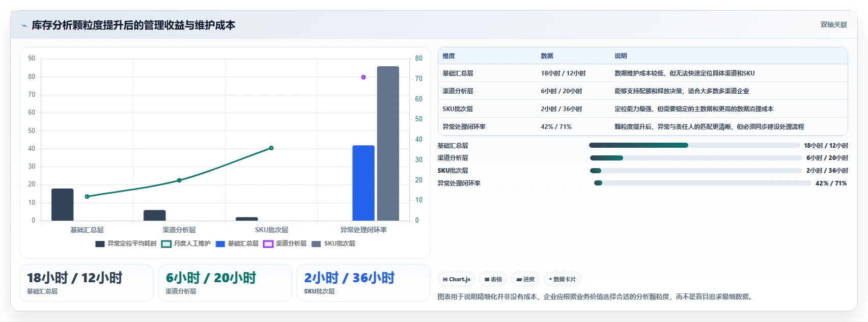
Task: Toggle the gray SKU批次层 legend entry
Action: [333, 244]
